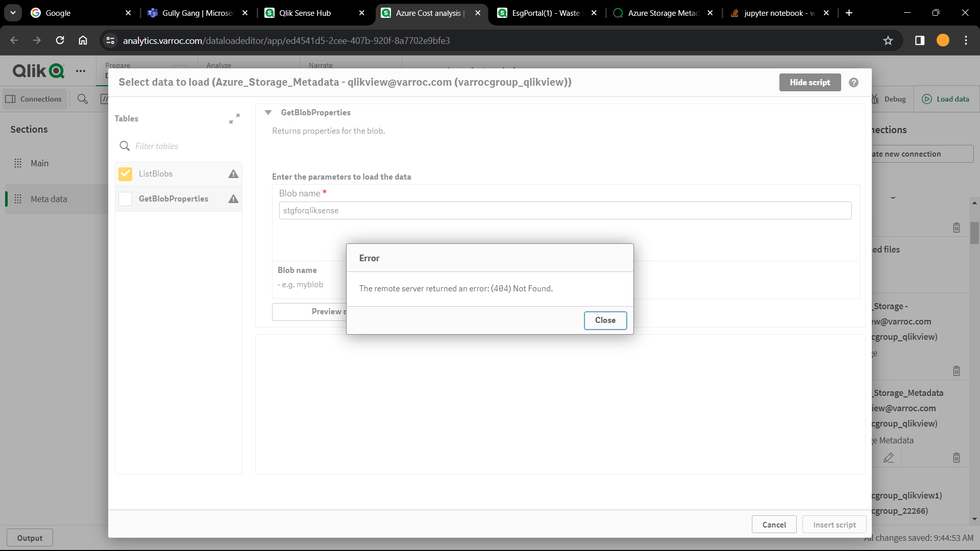Open the browser tab search dropdown
The image size is (980, 551).
pyautogui.click(x=13, y=13)
